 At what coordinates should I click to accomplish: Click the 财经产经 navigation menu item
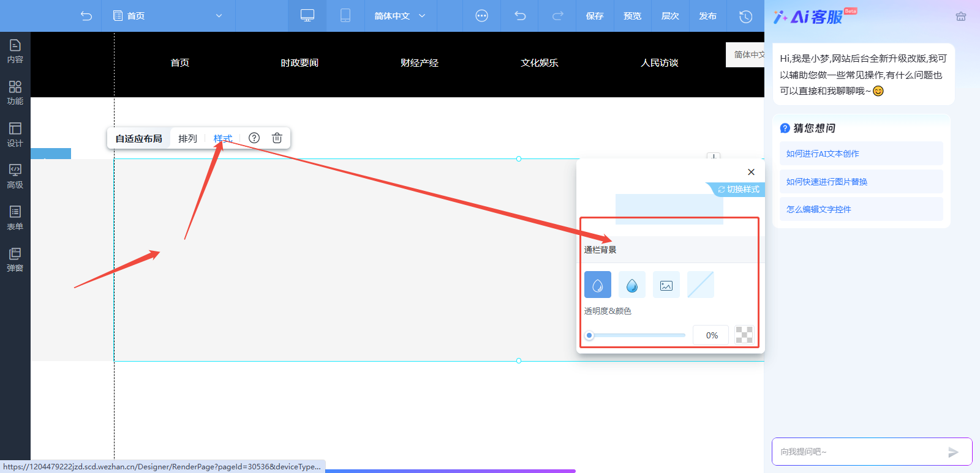click(420, 62)
